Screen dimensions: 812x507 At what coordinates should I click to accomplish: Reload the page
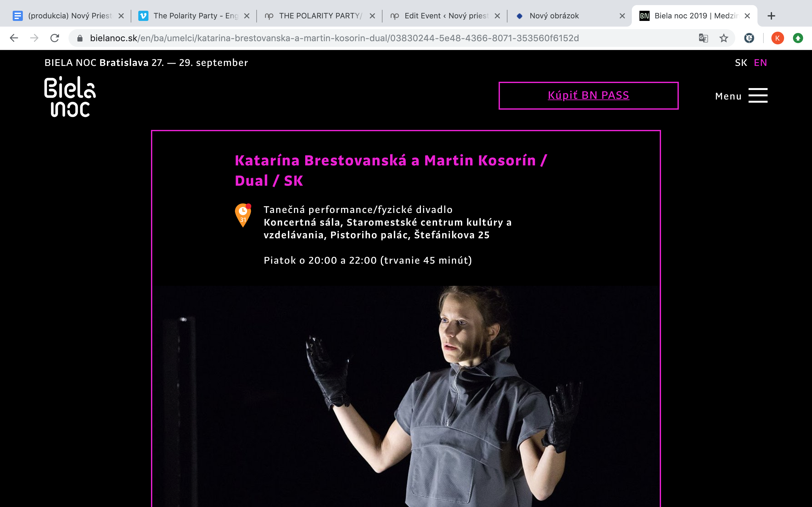(x=55, y=38)
